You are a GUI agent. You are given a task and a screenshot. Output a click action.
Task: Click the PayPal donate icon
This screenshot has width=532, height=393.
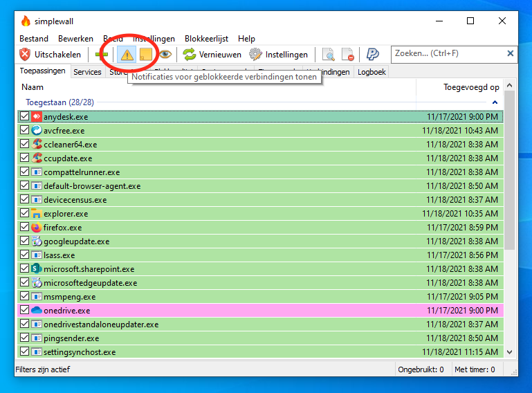(372, 55)
